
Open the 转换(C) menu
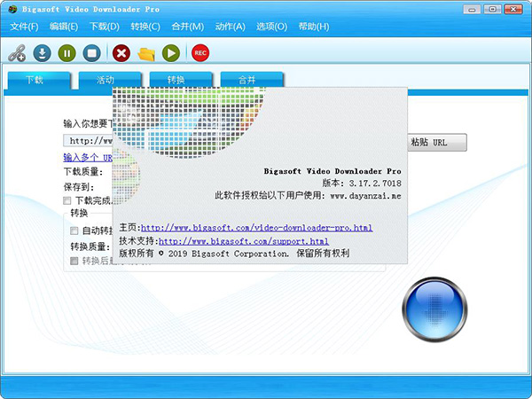point(145,27)
